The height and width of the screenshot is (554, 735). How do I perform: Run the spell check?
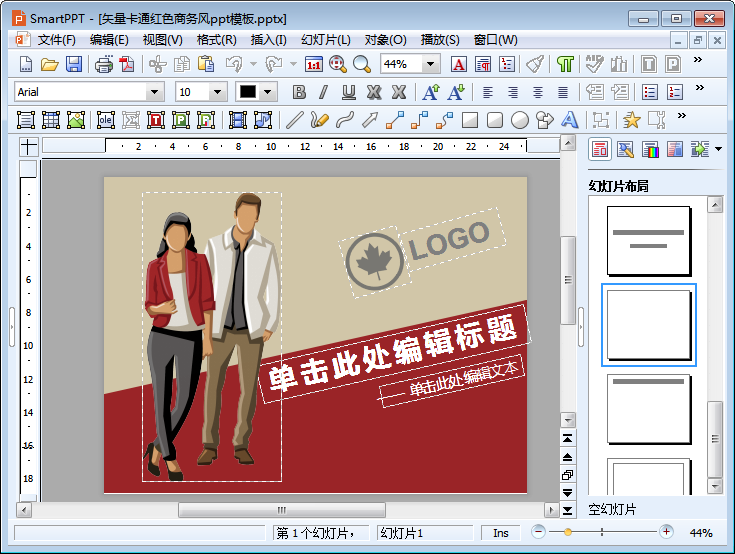click(594, 64)
